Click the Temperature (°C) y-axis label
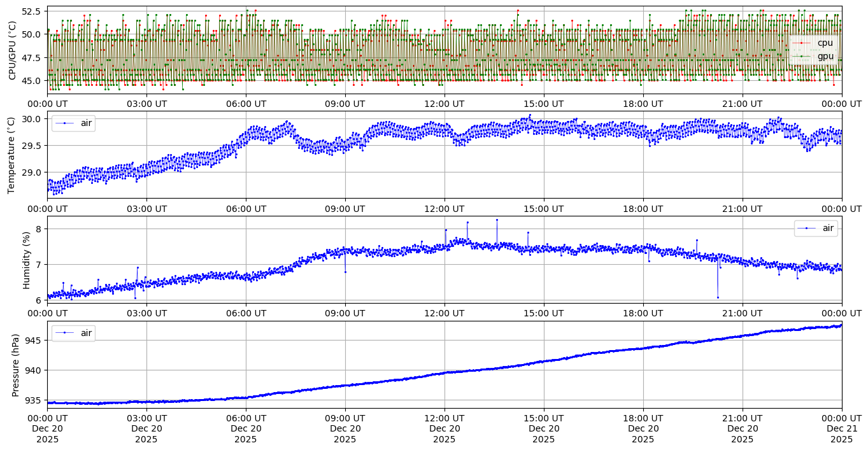Image resolution: width=868 pixels, height=450 pixels. (x=11, y=155)
